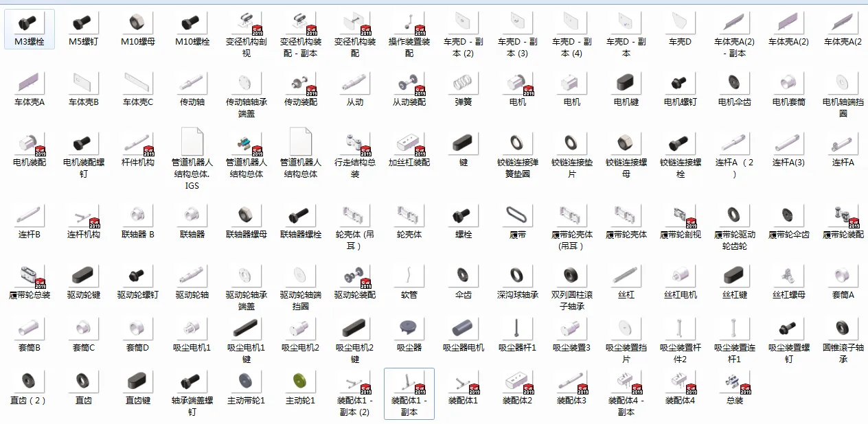
Task: Click the 履带轮驱动轮齿轮 gear icon
Action: point(733,215)
